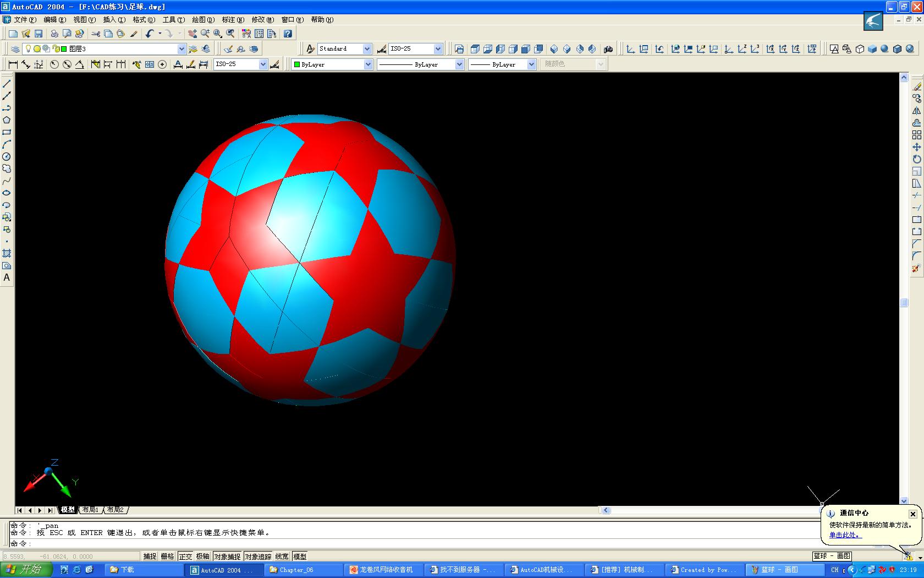Click the Mirror tool in Modify toolbar

(916, 111)
